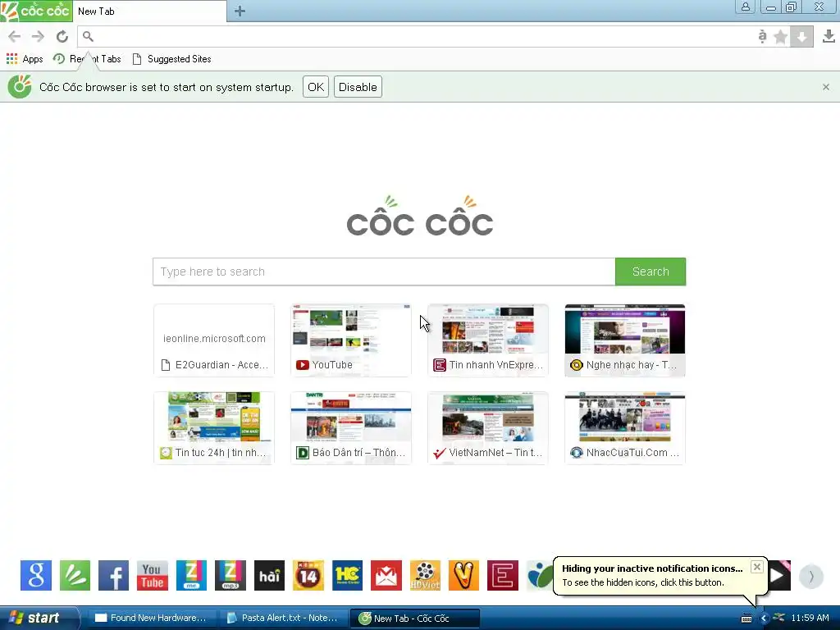Click OK on the startup notice

[x=316, y=87]
